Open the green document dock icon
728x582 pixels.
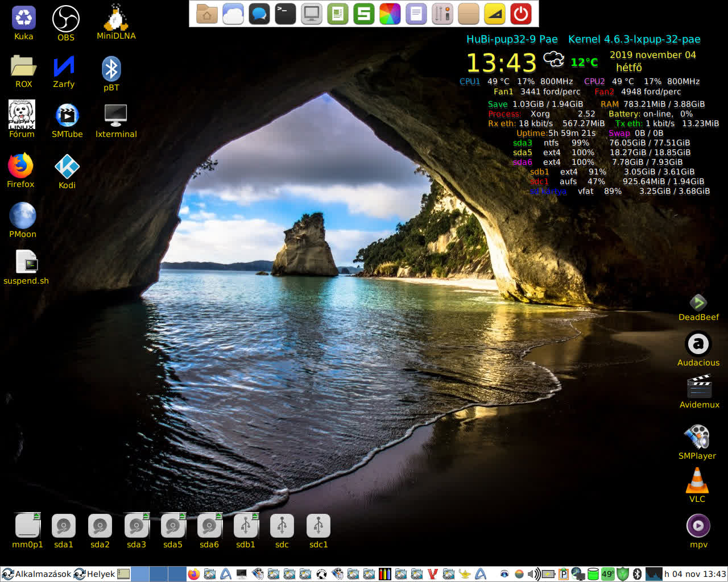pos(338,14)
